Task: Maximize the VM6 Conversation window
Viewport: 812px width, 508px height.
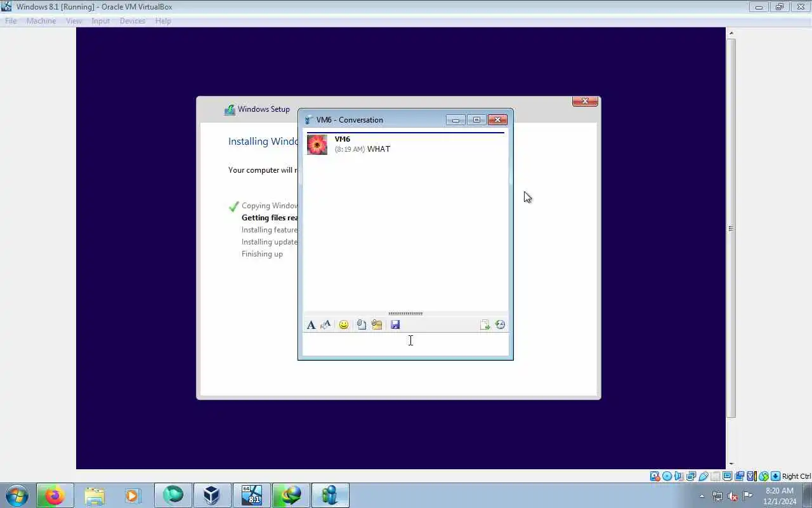Action: point(476,120)
